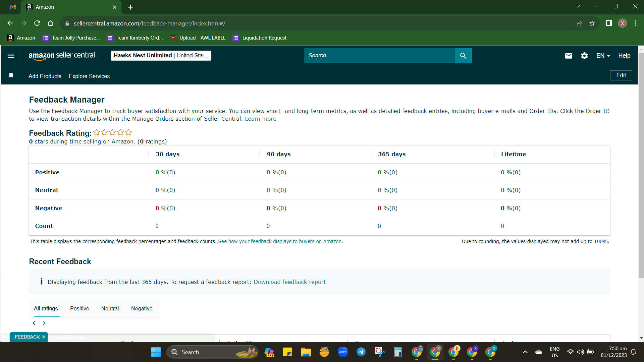Click the share page icon
The height and width of the screenshot is (362, 644).
coord(579,23)
